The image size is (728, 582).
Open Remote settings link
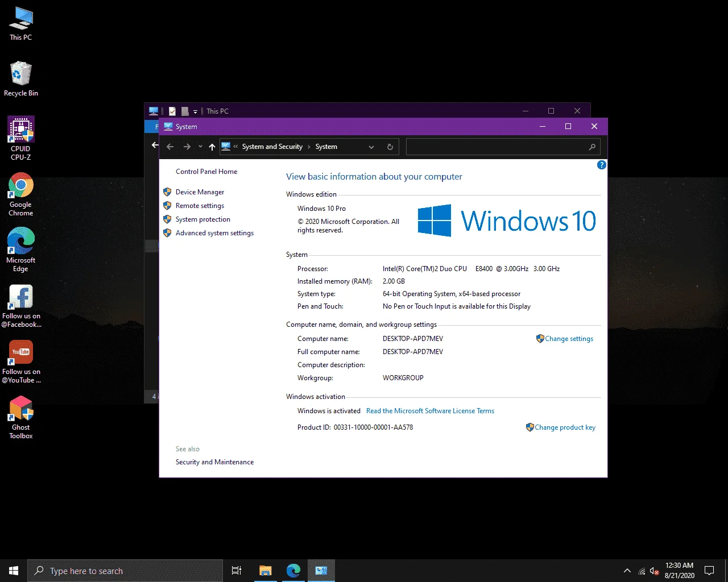coord(200,206)
